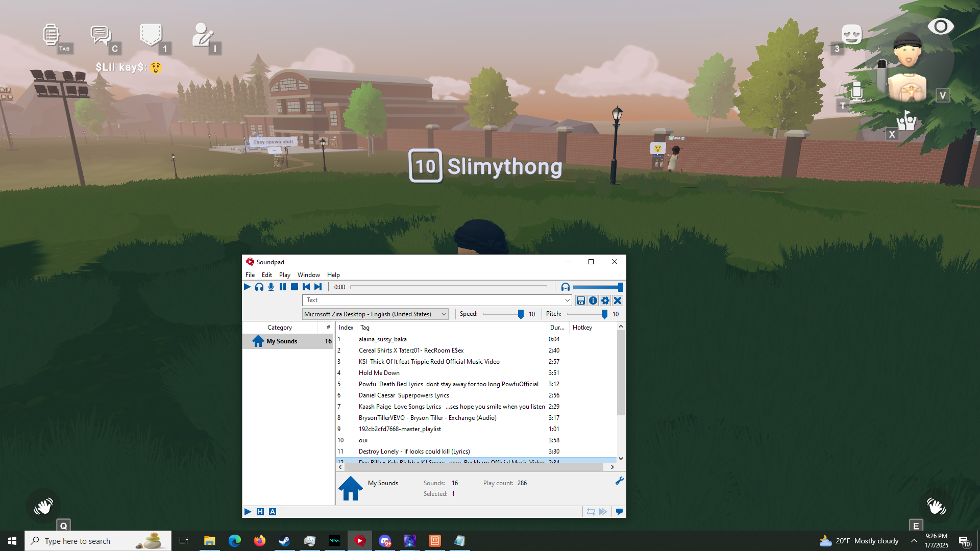The width and height of the screenshot is (980, 551).
Task: Select My Sounds category
Action: pyautogui.click(x=282, y=341)
